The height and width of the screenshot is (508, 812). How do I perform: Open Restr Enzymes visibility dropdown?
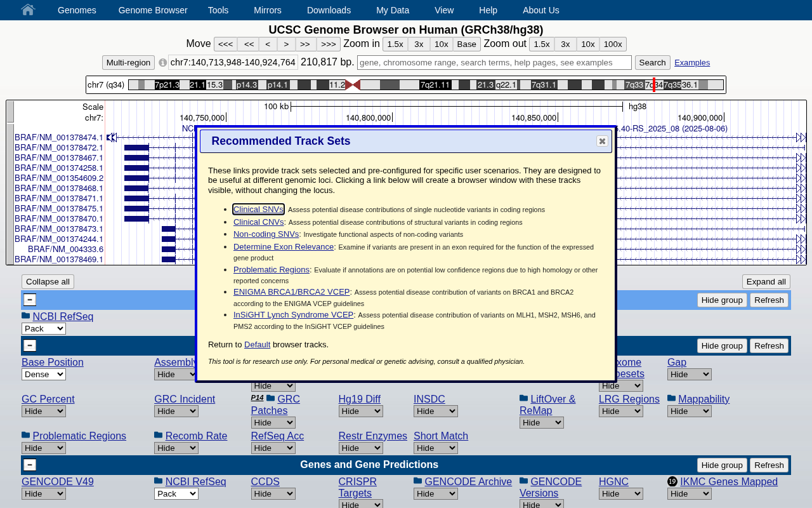pos(361,448)
